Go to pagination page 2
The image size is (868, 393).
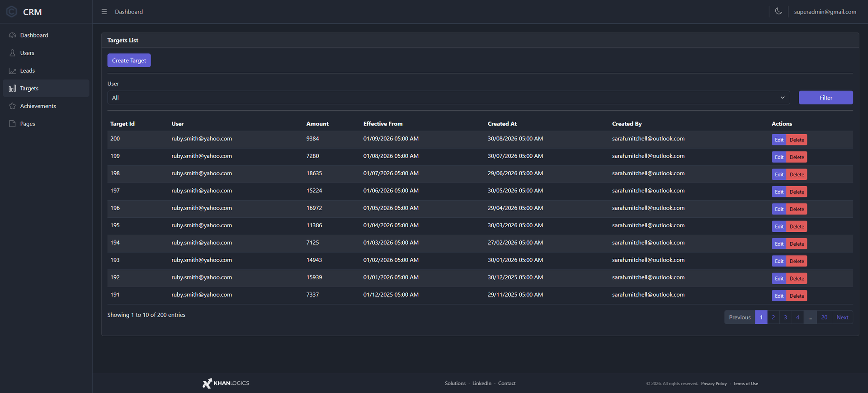[x=773, y=317]
